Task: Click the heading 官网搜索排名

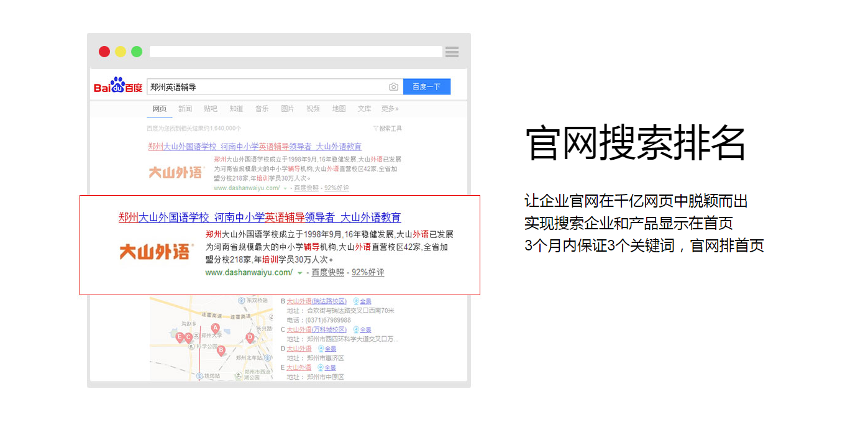Action: coord(635,144)
